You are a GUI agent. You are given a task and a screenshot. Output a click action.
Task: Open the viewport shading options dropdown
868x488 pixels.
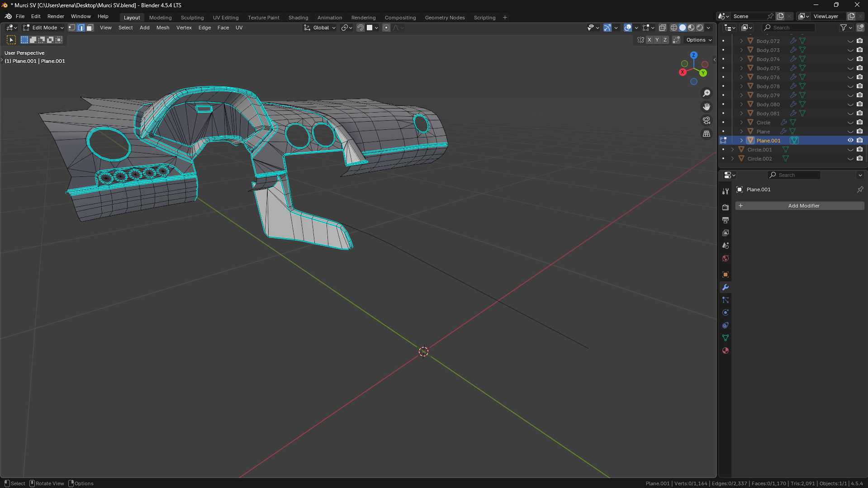point(709,28)
